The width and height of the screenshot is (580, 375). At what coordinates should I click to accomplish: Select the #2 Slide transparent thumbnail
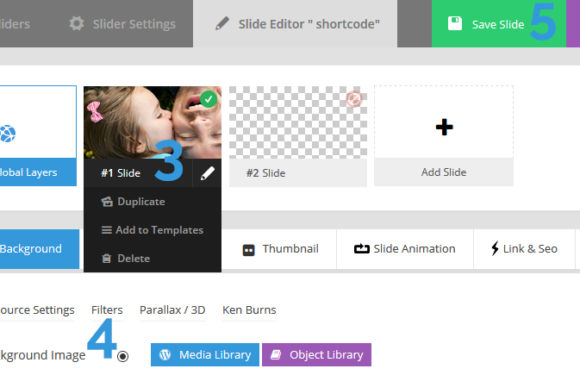pos(298,122)
